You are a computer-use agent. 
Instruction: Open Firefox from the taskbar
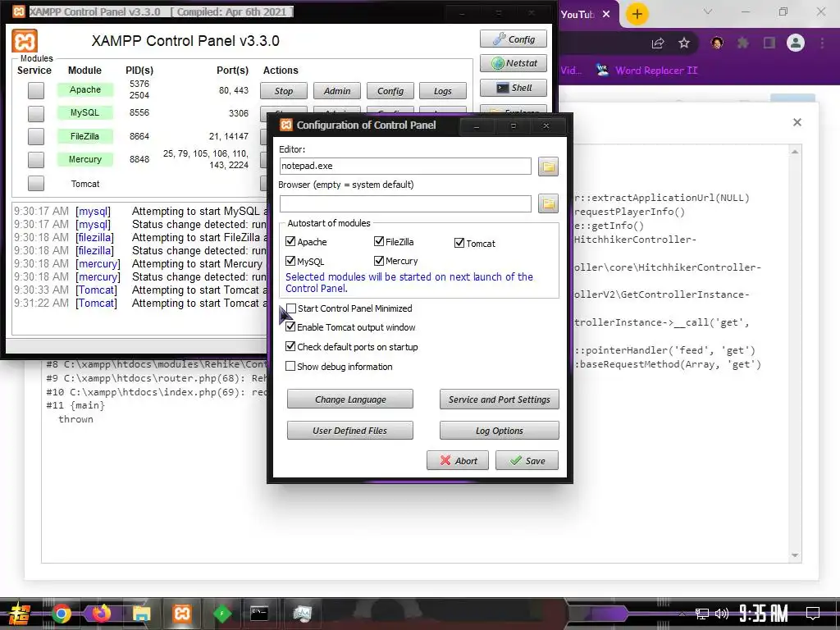(101, 614)
